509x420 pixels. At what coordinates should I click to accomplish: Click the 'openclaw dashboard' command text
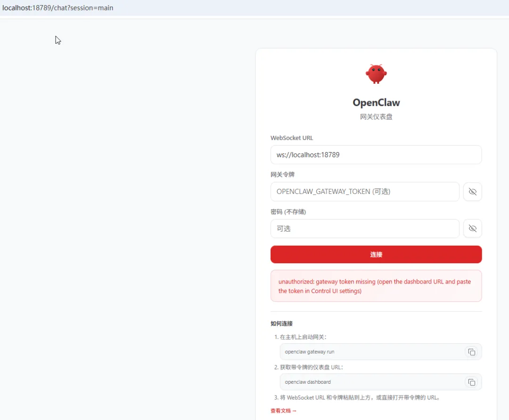(x=308, y=382)
